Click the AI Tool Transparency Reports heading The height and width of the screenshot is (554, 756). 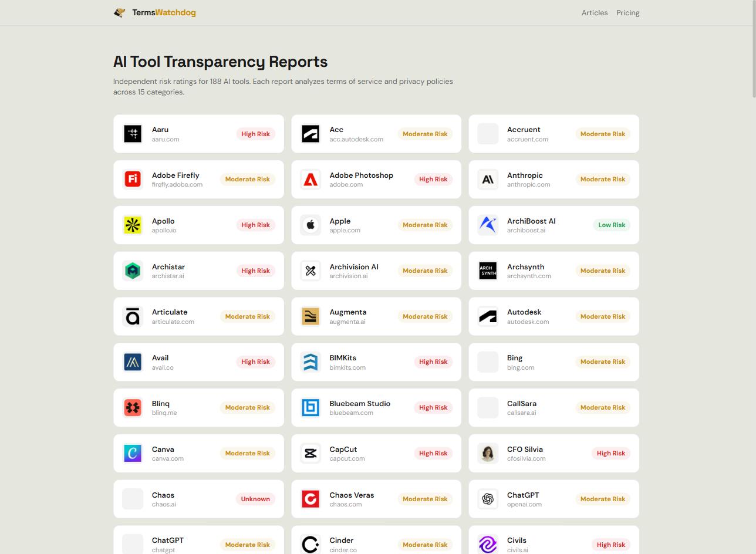coord(221,62)
